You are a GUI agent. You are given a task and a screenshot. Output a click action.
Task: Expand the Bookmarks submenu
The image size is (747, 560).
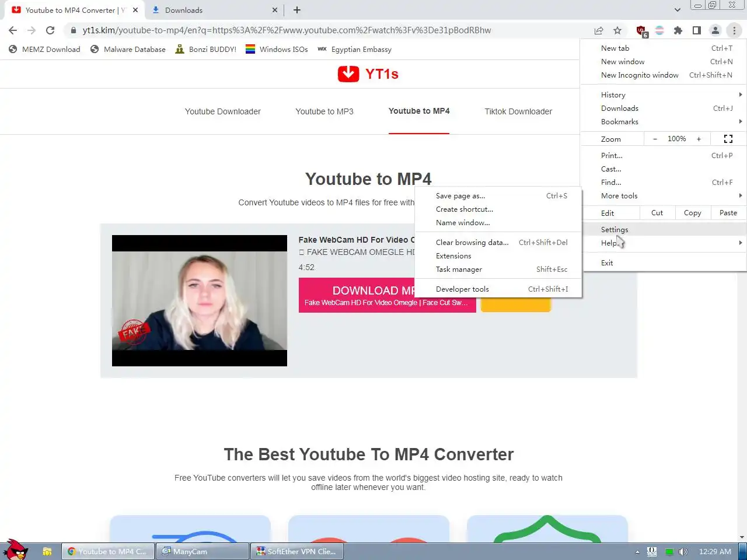[664, 122]
